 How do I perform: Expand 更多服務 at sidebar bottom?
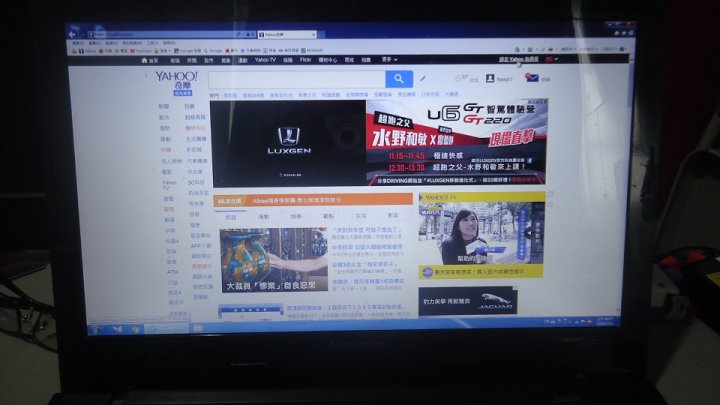click(x=178, y=314)
